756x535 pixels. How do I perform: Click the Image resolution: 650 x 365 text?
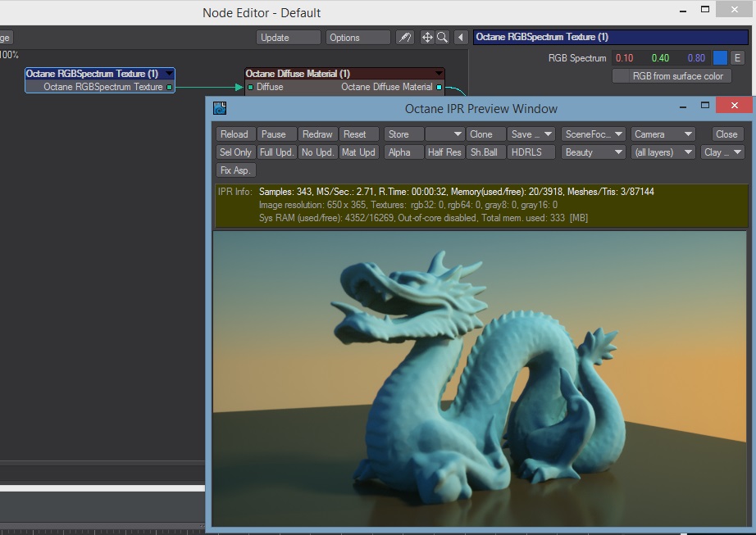pyautogui.click(x=312, y=205)
